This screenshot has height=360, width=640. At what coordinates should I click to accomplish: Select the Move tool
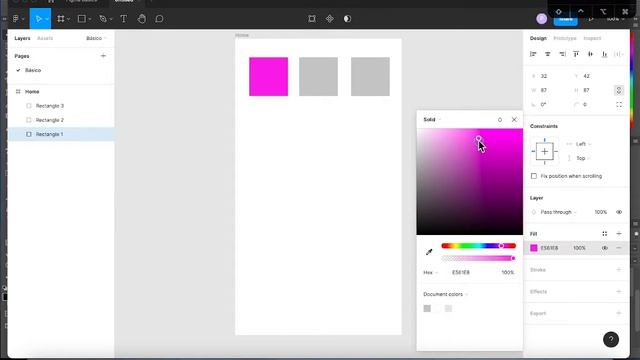38,19
